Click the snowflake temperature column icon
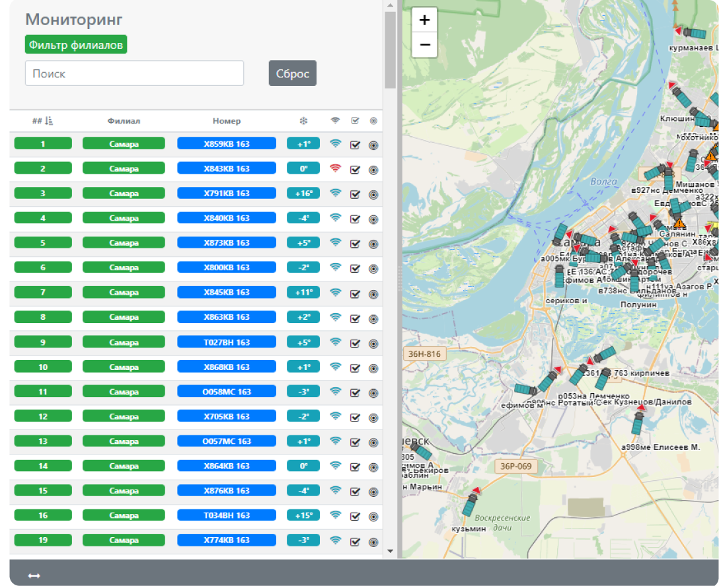Viewport: 719px width, 588px height. click(303, 121)
